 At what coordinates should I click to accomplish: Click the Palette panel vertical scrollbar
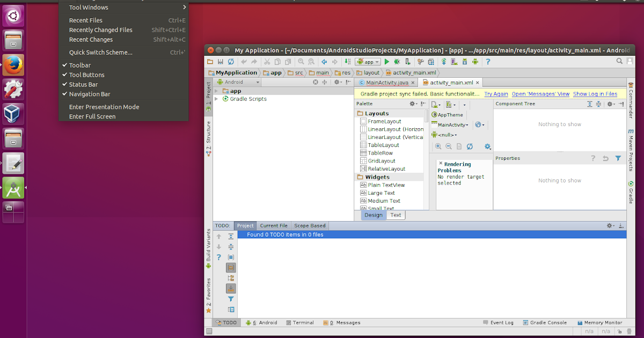(427, 115)
